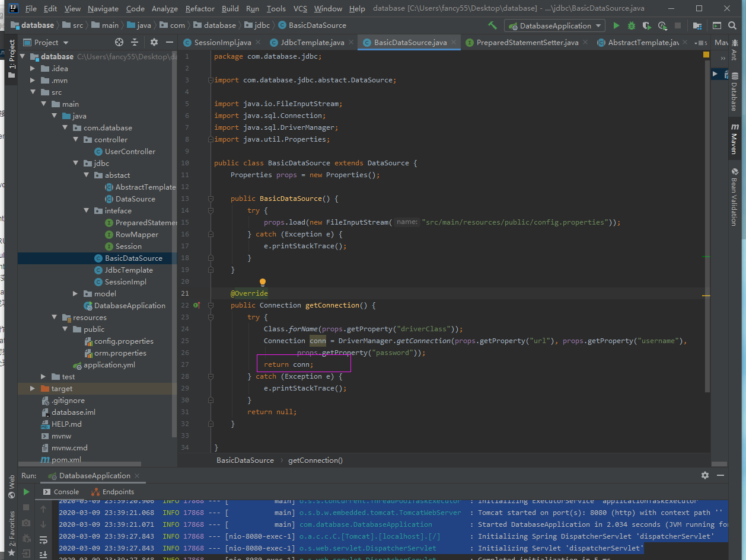The width and height of the screenshot is (746, 560).
Task: Click the Build Project hammer icon
Action: coord(492,25)
